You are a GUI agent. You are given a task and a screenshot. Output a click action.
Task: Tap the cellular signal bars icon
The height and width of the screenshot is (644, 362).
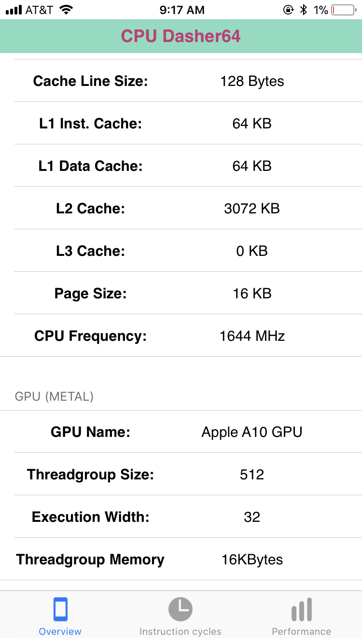[x=13, y=10]
